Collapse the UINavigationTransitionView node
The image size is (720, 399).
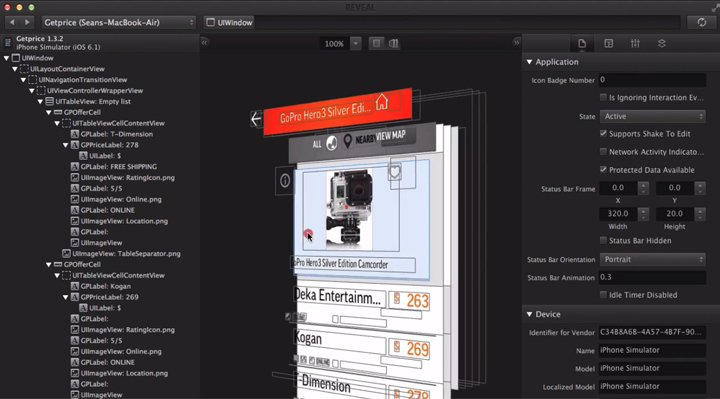coord(23,80)
